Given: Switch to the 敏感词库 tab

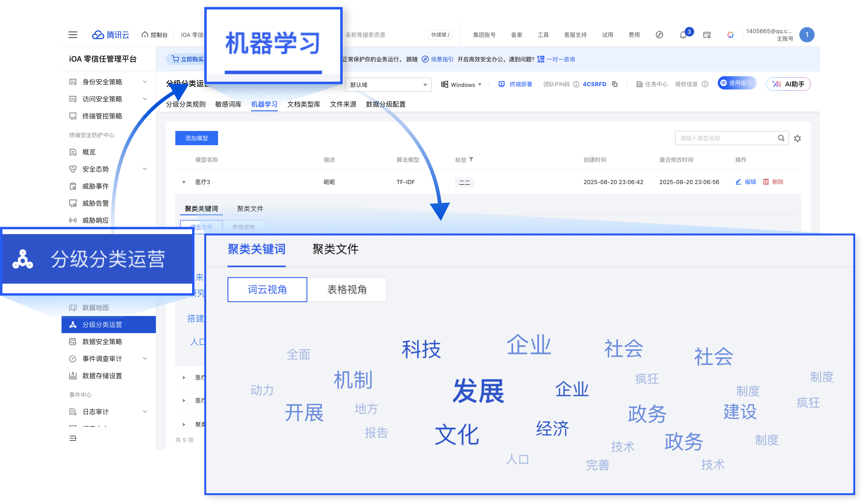Looking at the screenshot, I should [228, 104].
